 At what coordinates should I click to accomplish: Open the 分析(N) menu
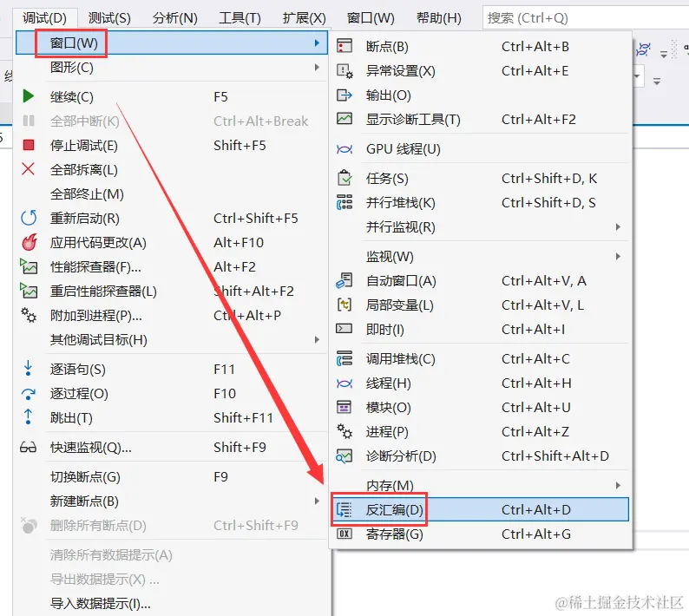click(175, 18)
